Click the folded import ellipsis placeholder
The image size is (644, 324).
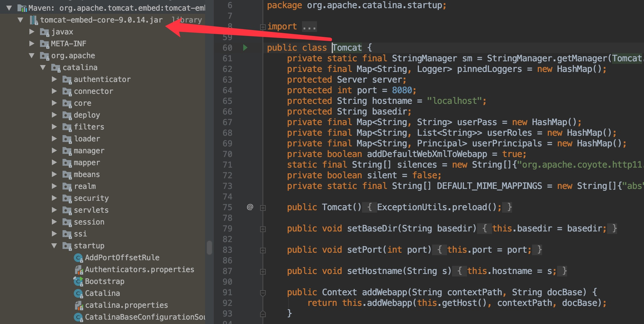(x=309, y=27)
